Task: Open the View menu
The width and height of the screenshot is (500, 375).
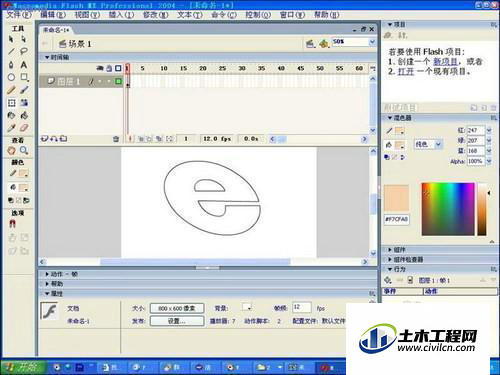Action: pyautogui.click(x=87, y=15)
